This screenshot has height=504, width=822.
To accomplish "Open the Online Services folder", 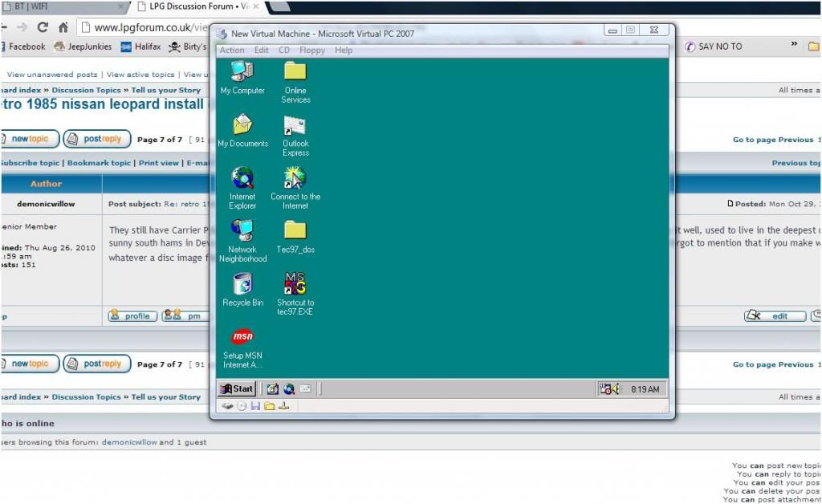I will 295,82.
